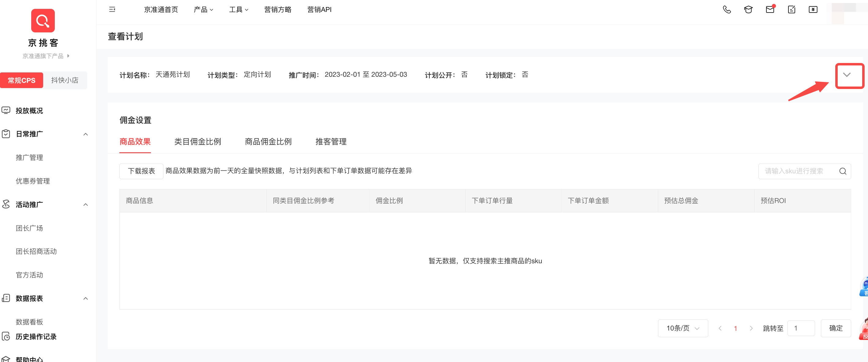
Task: Click the 下载报表 button
Action: click(141, 171)
